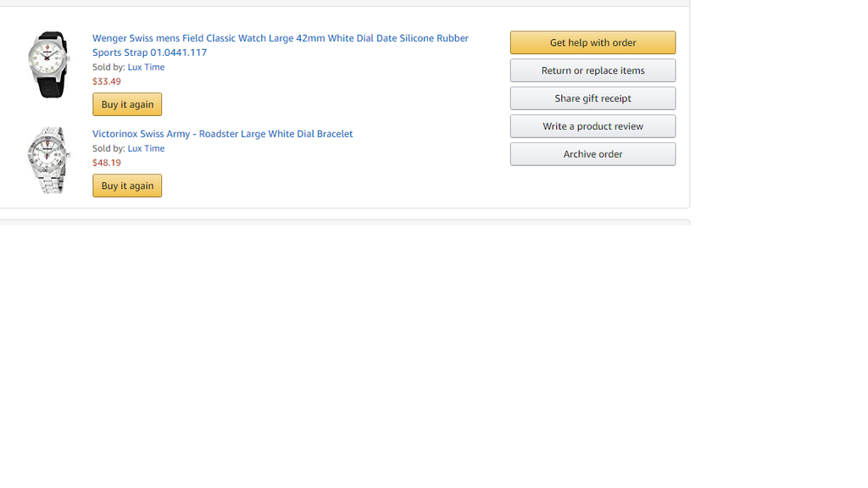Open the Victorinox Swiss Army Roadster link

pyautogui.click(x=222, y=134)
